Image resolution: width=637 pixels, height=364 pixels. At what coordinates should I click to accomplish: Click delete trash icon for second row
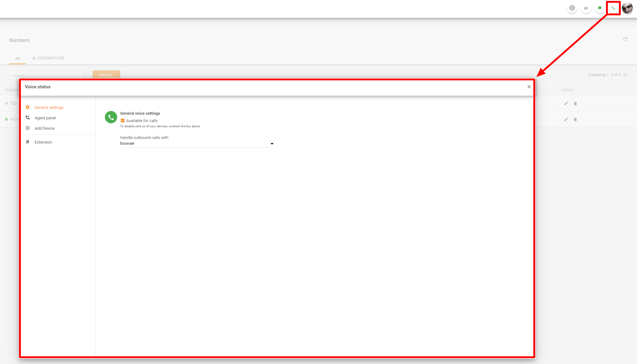click(575, 119)
